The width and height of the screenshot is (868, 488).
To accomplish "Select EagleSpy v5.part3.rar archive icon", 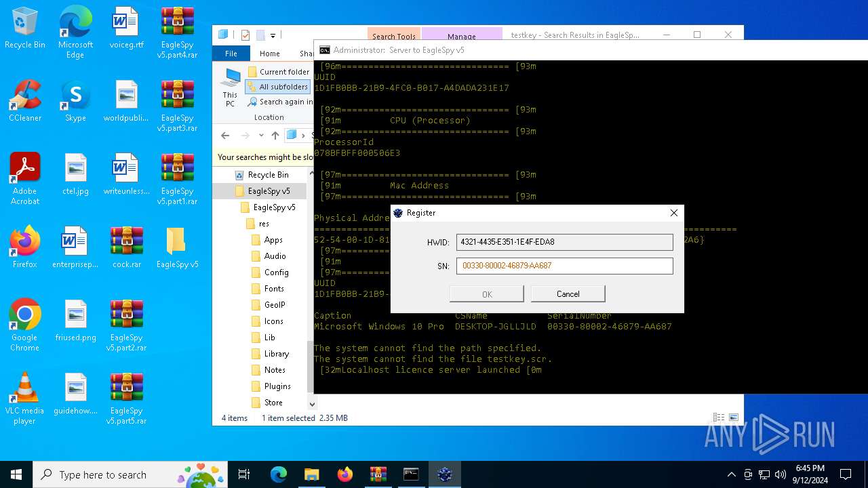I will pos(177,106).
